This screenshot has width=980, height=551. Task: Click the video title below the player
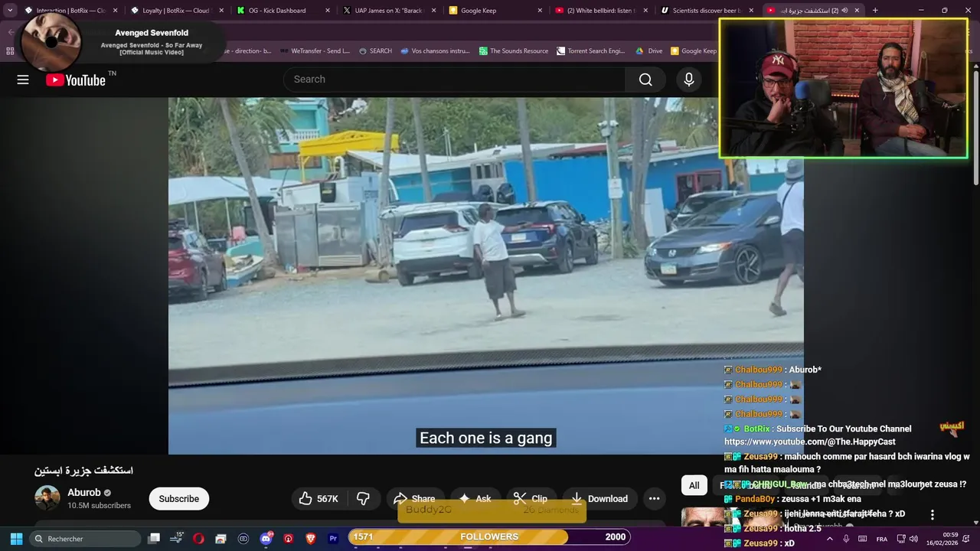click(84, 470)
